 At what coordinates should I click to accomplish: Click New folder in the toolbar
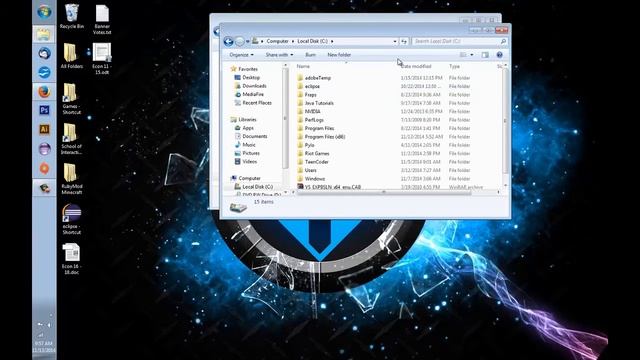point(339,55)
